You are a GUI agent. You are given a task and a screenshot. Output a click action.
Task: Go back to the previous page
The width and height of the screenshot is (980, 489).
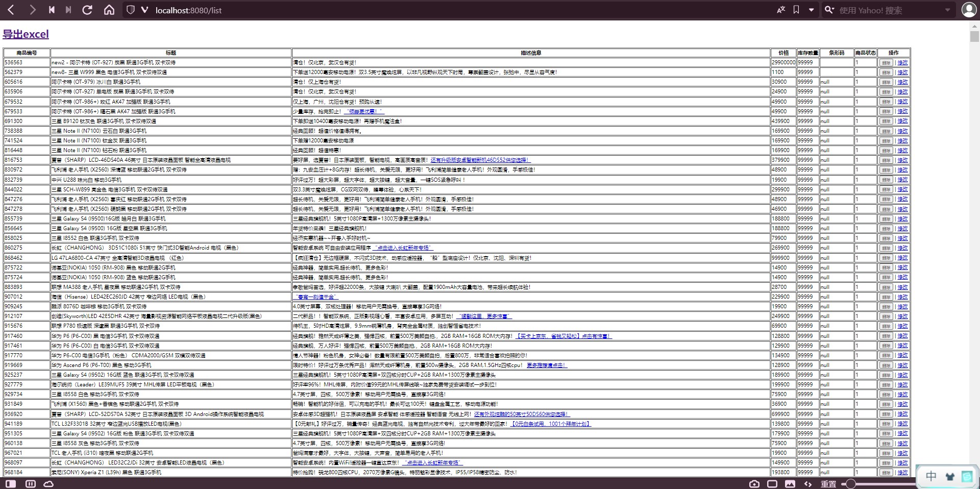point(11,10)
